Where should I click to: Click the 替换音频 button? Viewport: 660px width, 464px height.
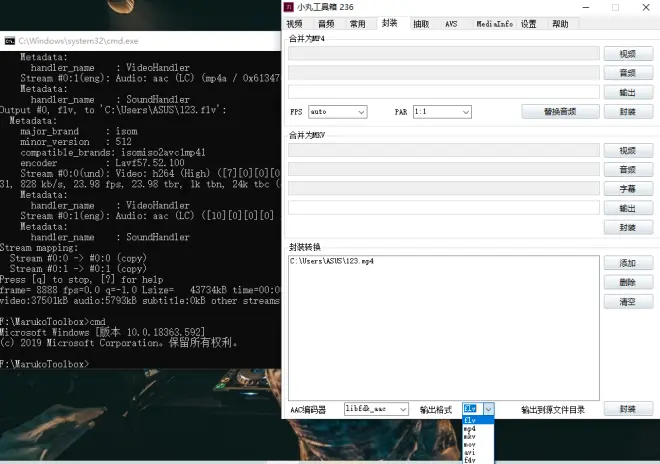pos(560,112)
